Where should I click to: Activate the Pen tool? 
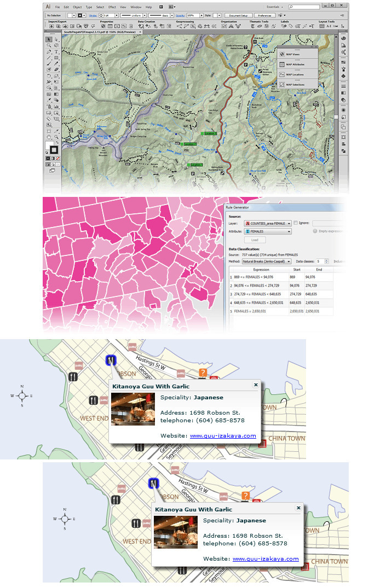[49, 51]
